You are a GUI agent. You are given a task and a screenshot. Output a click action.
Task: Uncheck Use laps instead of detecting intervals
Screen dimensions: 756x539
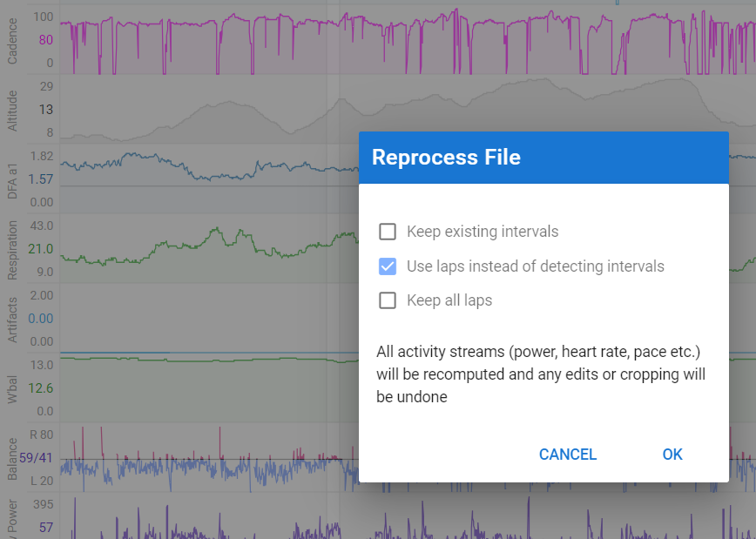[x=388, y=266]
